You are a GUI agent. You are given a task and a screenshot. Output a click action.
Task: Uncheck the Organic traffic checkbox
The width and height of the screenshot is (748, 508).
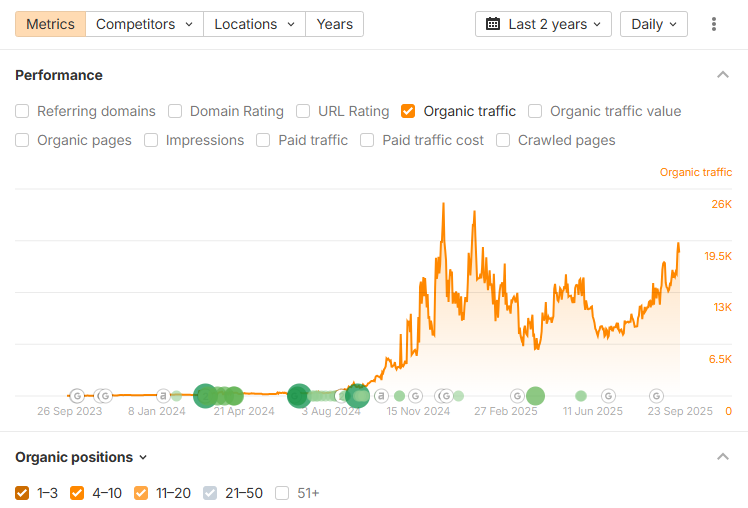point(408,112)
